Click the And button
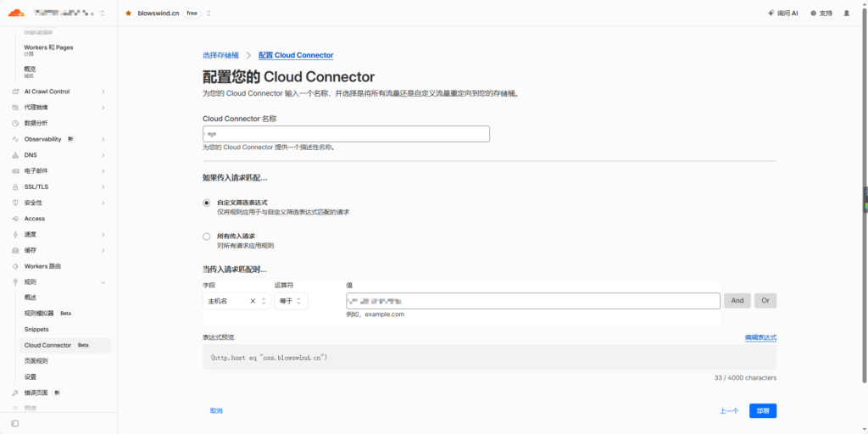The height and width of the screenshot is (434, 868). 737,301
